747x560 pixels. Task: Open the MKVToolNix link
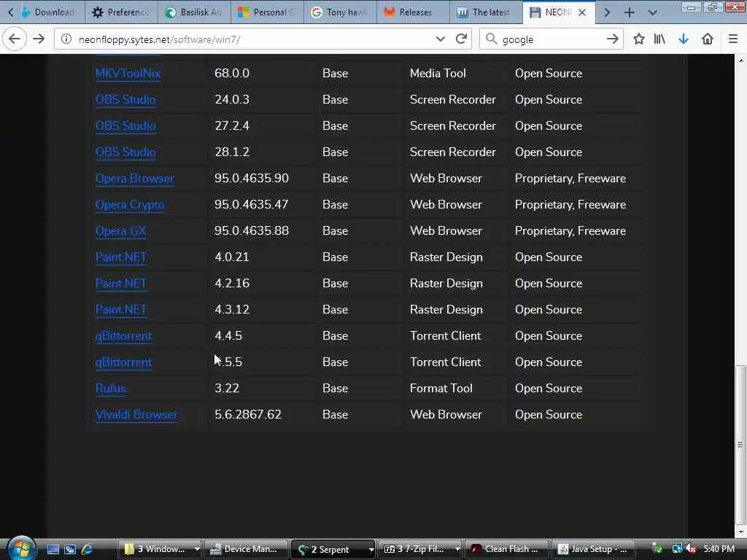[x=128, y=74]
